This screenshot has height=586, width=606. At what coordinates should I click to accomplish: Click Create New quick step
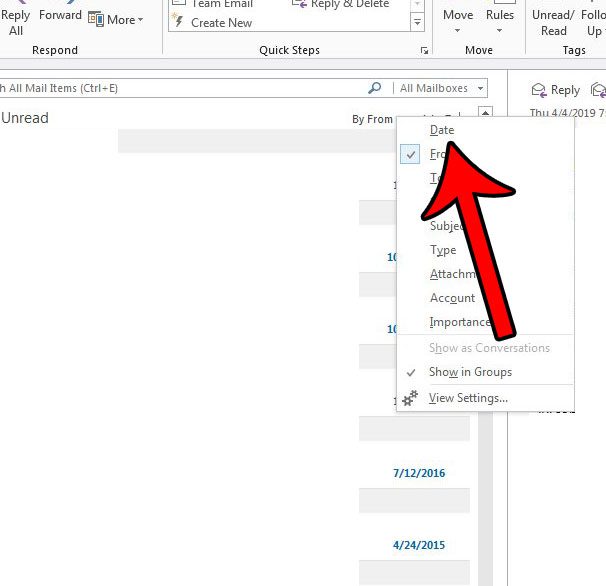coord(222,22)
